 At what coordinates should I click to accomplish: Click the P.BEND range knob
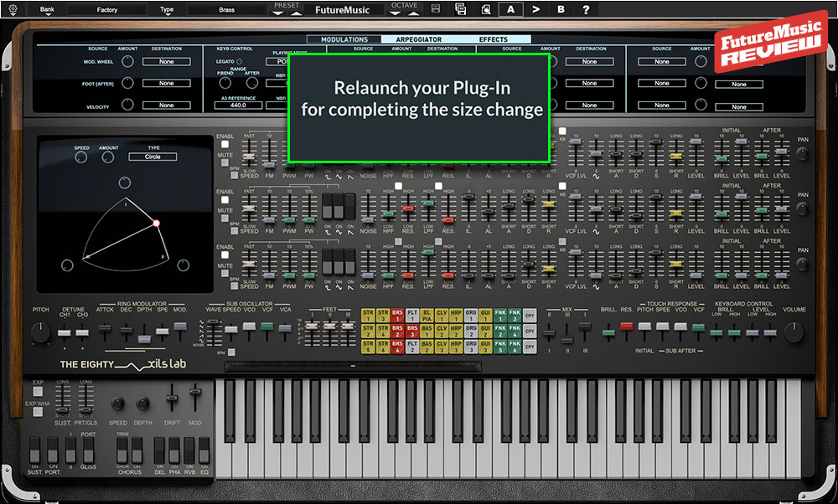(225, 83)
